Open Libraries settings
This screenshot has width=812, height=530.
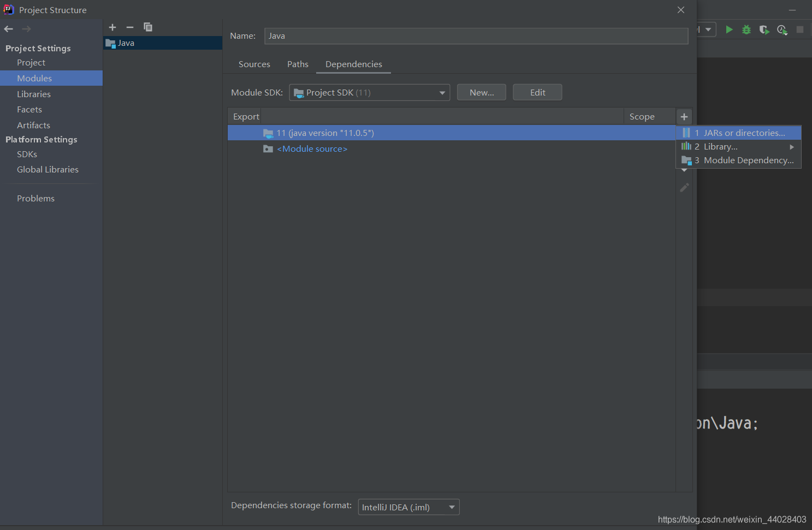51,94
